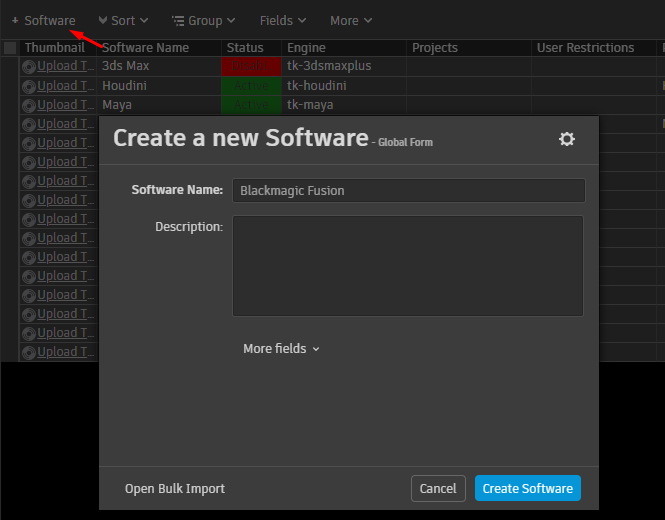Screen dimensions: 665x520
Task: Click thumbnail placeholder icon in Houdini row
Action: (x=29, y=87)
